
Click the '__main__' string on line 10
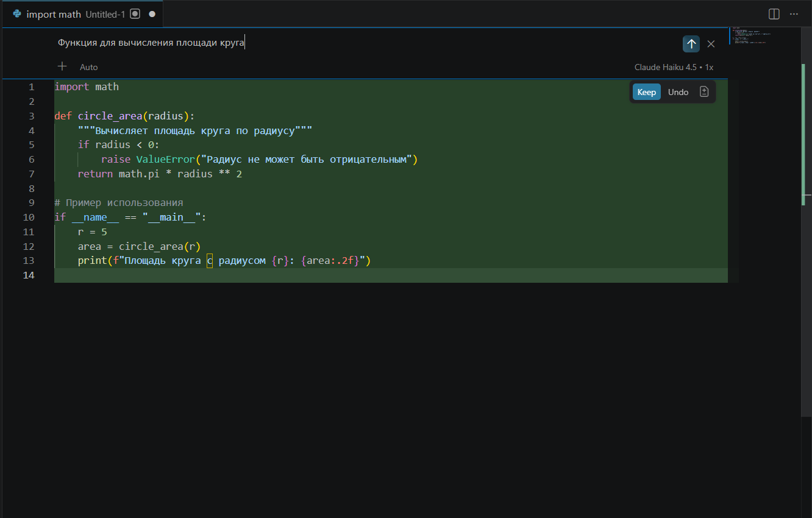pyautogui.click(x=172, y=218)
